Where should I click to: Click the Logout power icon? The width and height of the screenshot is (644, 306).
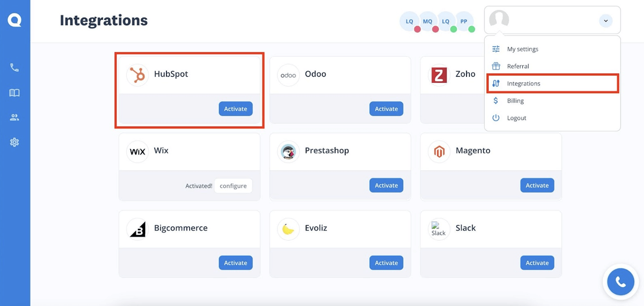[496, 118]
